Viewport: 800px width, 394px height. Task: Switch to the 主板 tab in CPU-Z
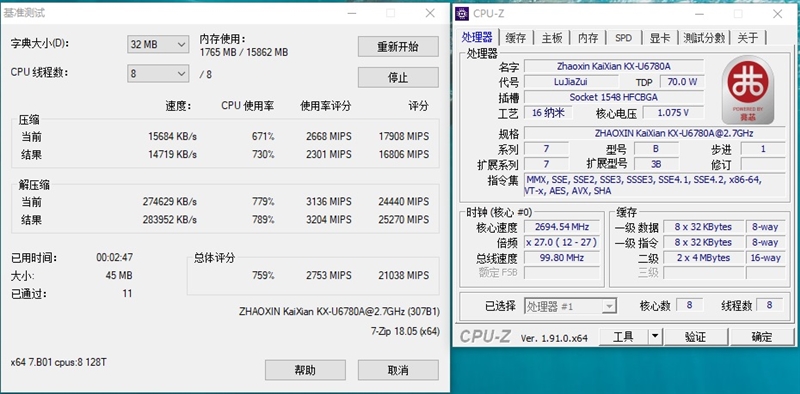point(552,38)
